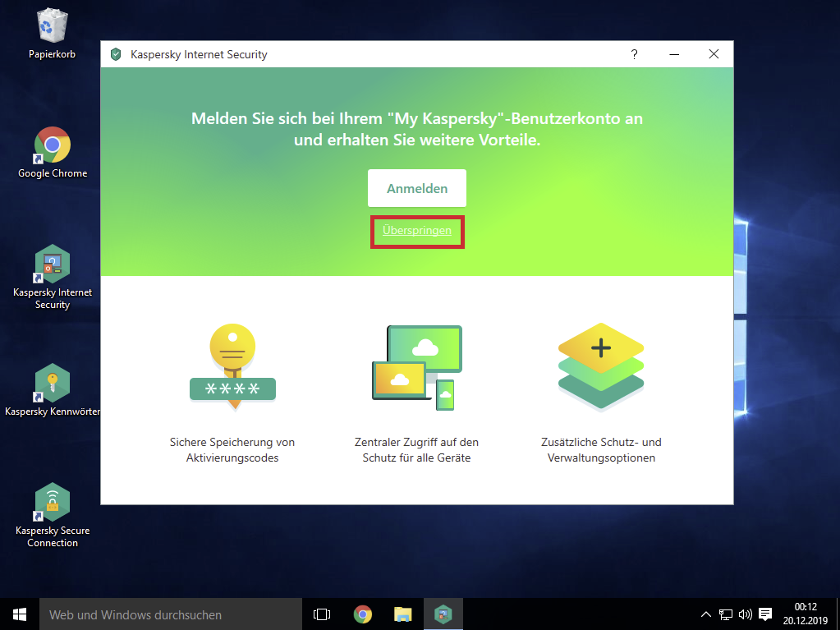This screenshot has height=630, width=840.
Task: Select Kaspersky Kennwörter desktop shortcut
Action: click(x=53, y=390)
